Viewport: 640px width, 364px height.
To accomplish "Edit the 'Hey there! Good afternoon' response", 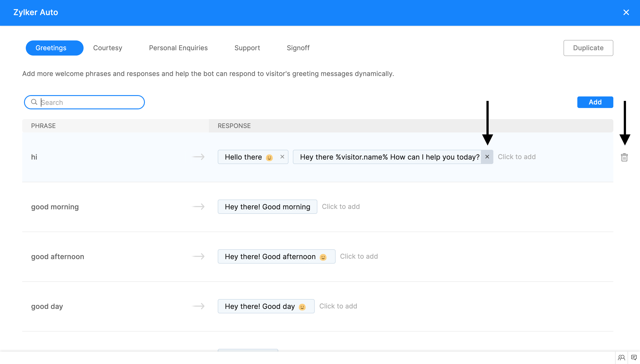I will 270,256.
